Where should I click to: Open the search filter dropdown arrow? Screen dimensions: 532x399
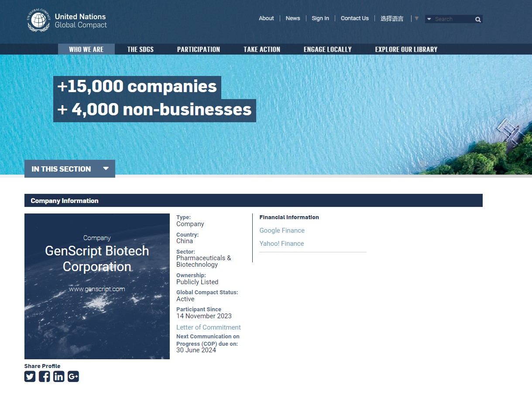(429, 19)
